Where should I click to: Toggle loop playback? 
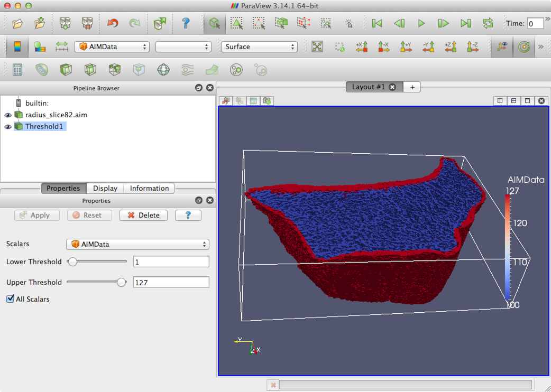pyautogui.click(x=488, y=23)
